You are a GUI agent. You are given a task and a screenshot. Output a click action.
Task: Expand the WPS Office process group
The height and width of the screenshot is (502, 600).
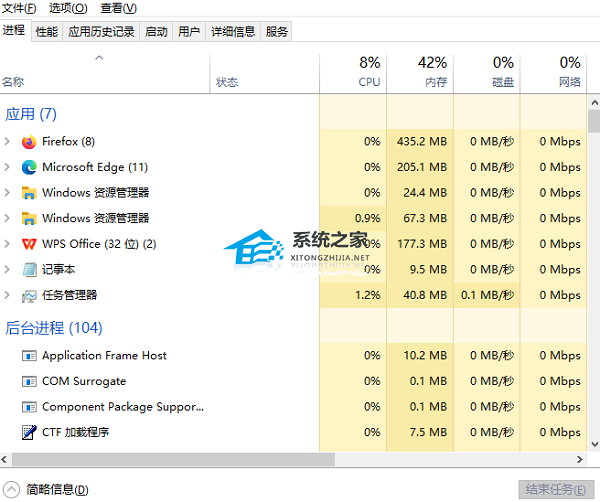click(x=7, y=244)
